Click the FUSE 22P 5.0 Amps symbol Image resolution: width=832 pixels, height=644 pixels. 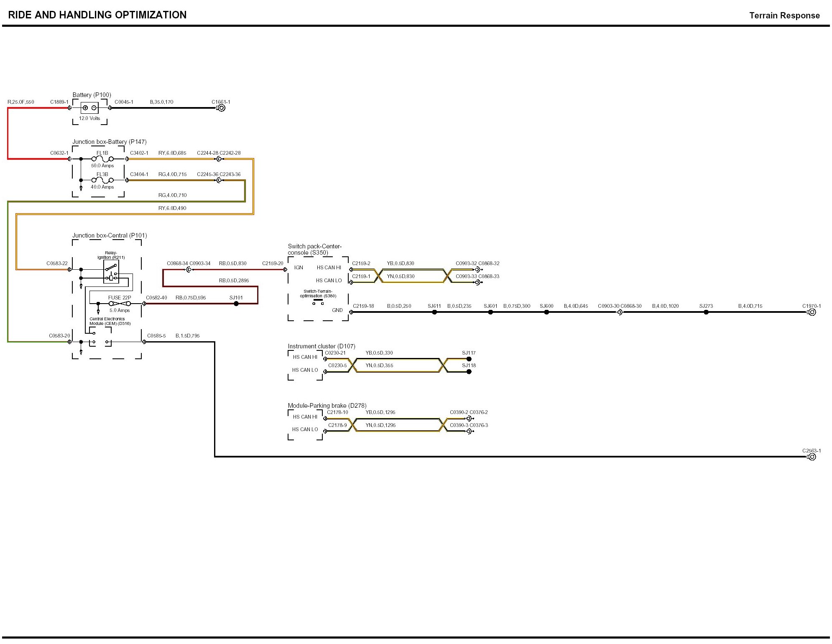(x=120, y=304)
